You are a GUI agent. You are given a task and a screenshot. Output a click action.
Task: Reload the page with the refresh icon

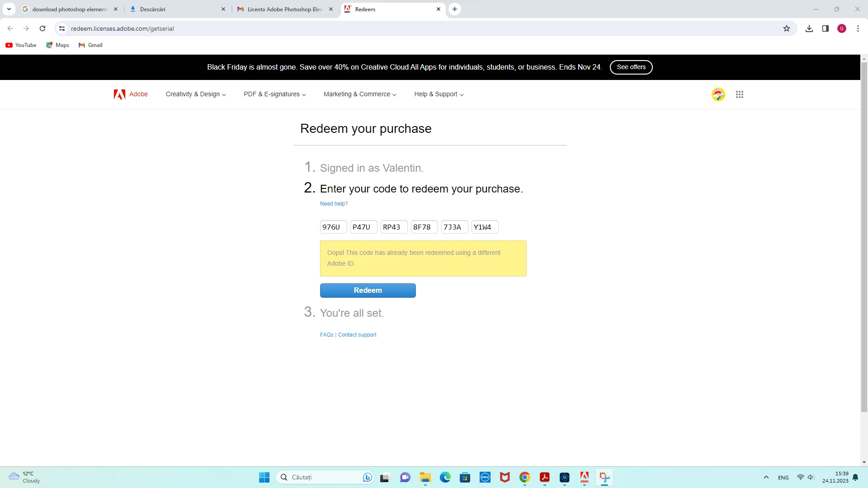pyautogui.click(x=42, y=28)
